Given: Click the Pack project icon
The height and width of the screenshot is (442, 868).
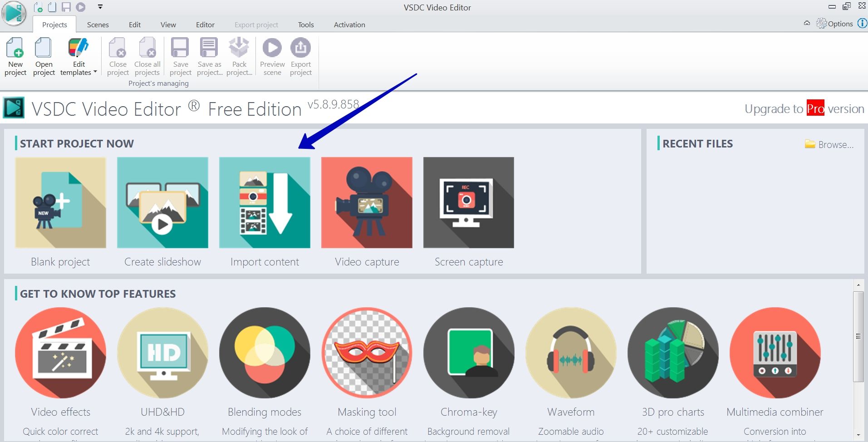Looking at the screenshot, I should (239, 48).
